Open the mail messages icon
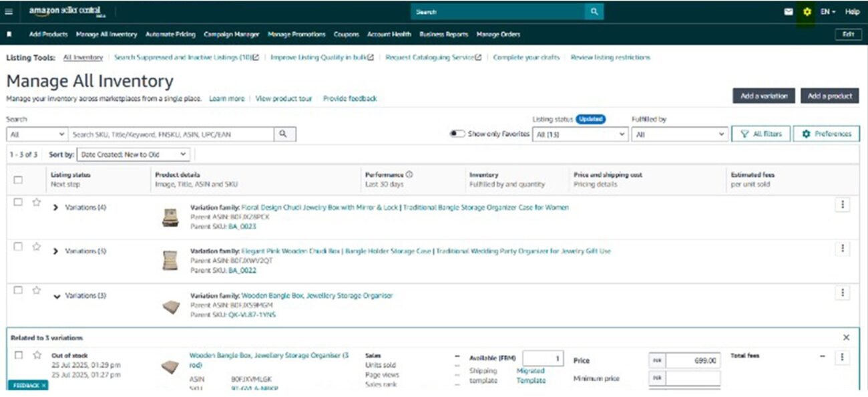This screenshot has width=868, height=397. coord(789,12)
